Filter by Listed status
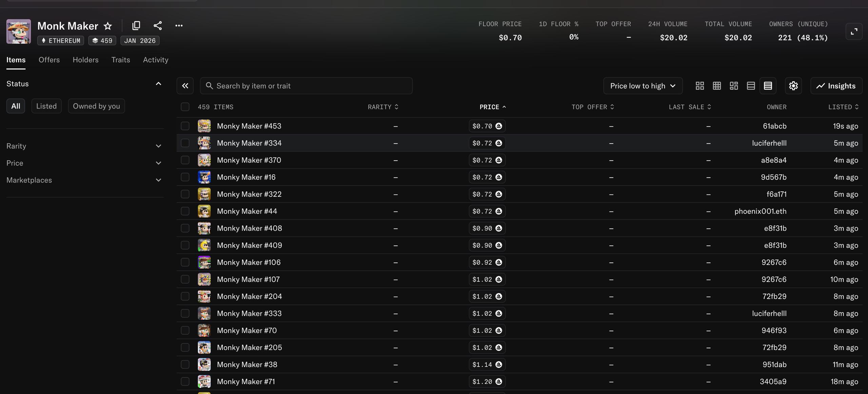This screenshot has width=868, height=394. (x=46, y=106)
